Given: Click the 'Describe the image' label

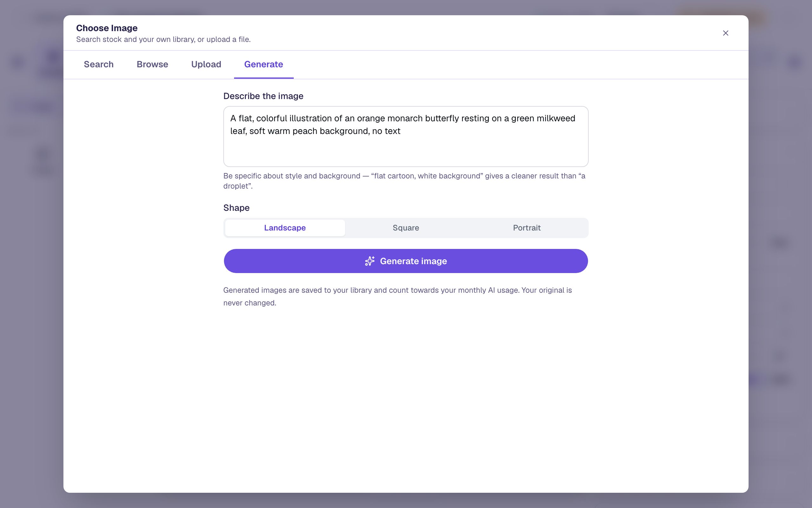Looking at the screenshot, I should pyautogui.click(x=263, y=96).
